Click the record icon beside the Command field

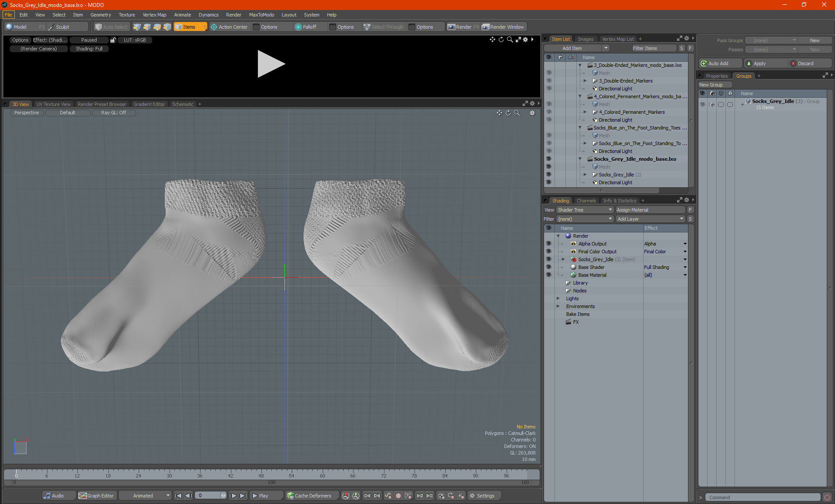coord(827,497)
